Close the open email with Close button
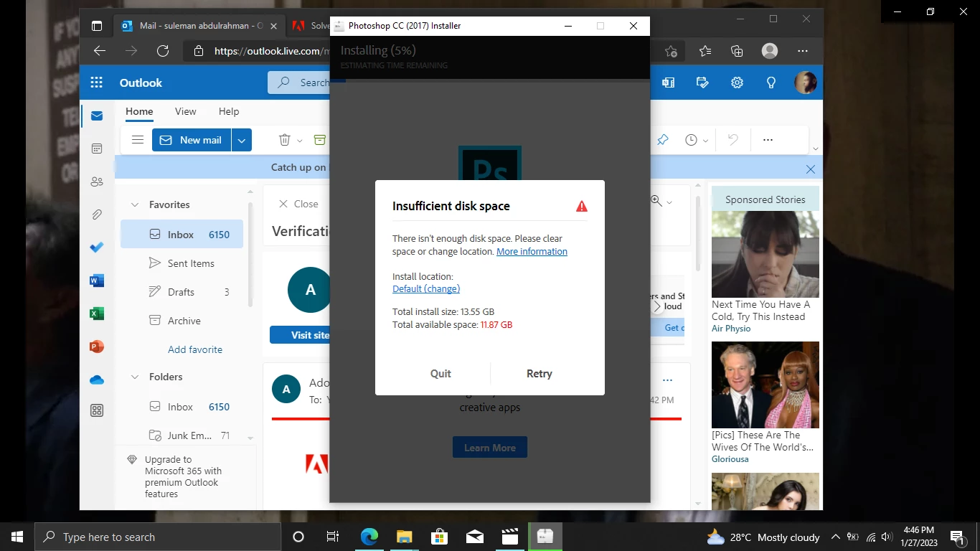Viewport: 980px width, 551px height. coord(298,204)
